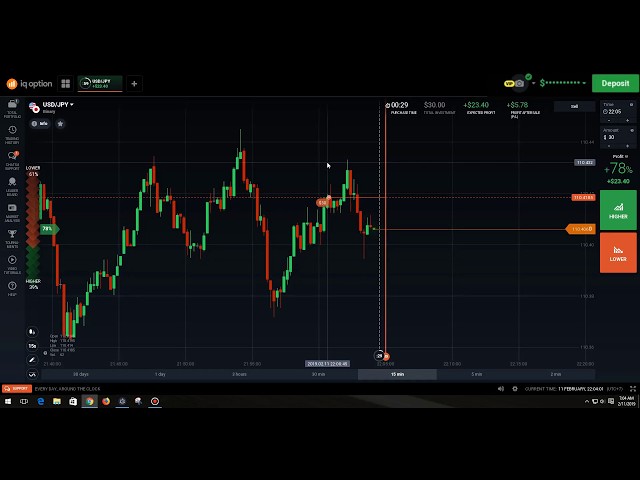Click the green Deposit button

pos(615,84)
